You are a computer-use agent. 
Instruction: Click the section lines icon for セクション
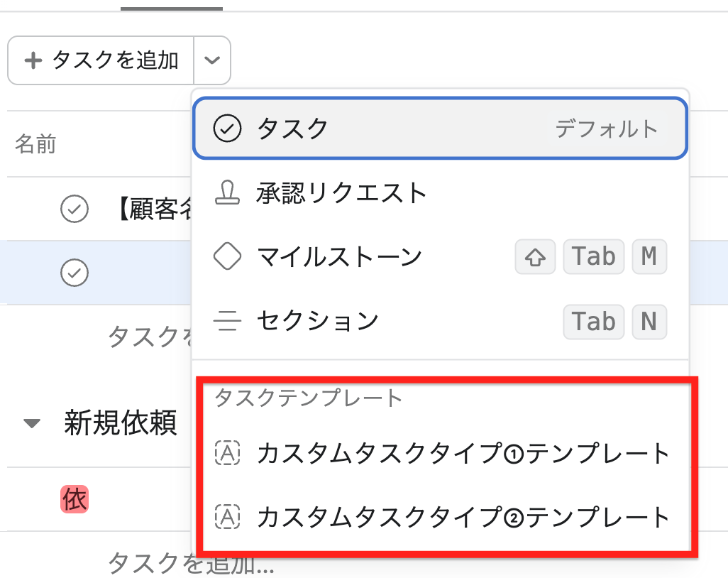(x=227, y=321)
